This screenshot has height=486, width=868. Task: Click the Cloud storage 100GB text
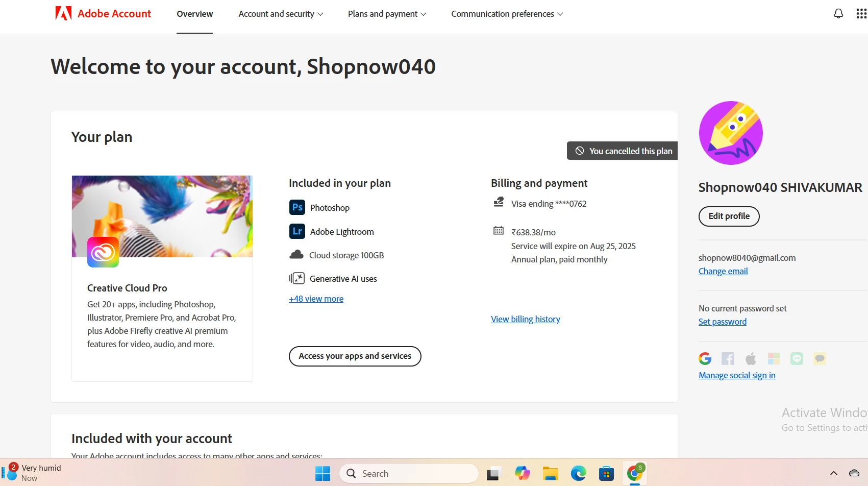(x=346, y=255)
